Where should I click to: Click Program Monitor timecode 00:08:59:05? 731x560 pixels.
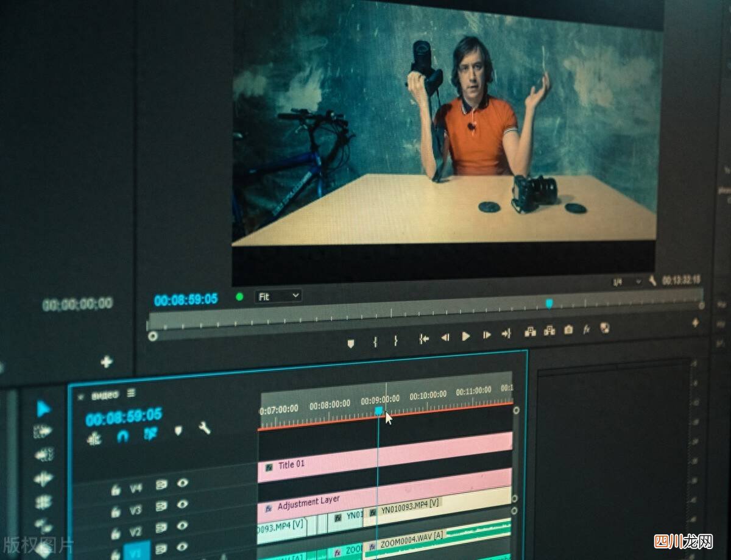(186, 299)
